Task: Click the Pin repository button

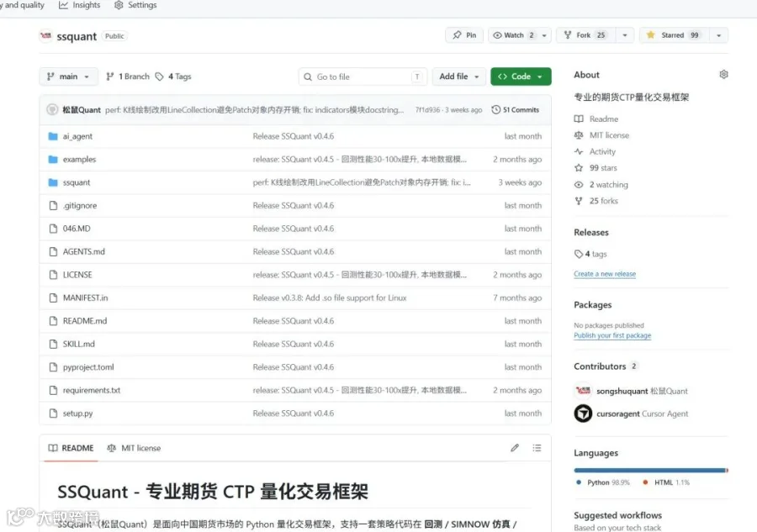Action: pyautogui.click(x=464, y=35)
